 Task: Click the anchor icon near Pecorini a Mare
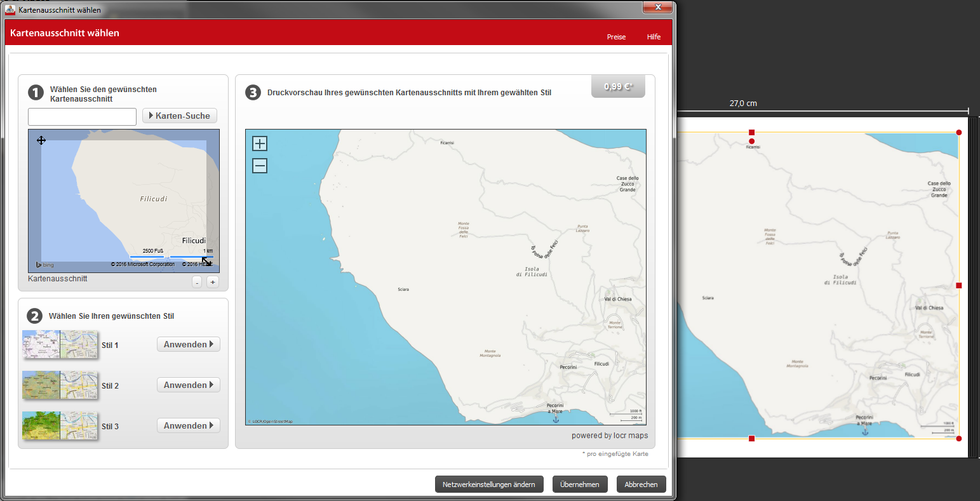tap(556, 418)
